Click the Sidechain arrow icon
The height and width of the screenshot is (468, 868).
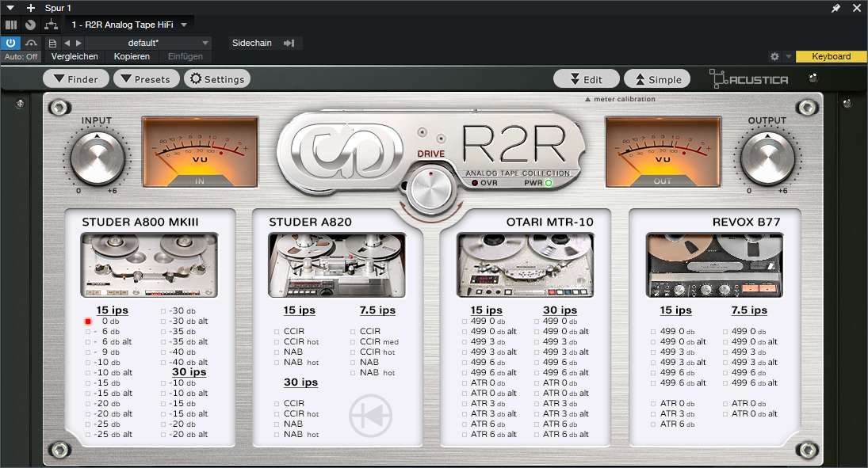pyautogui.click(x=289, y=43)
